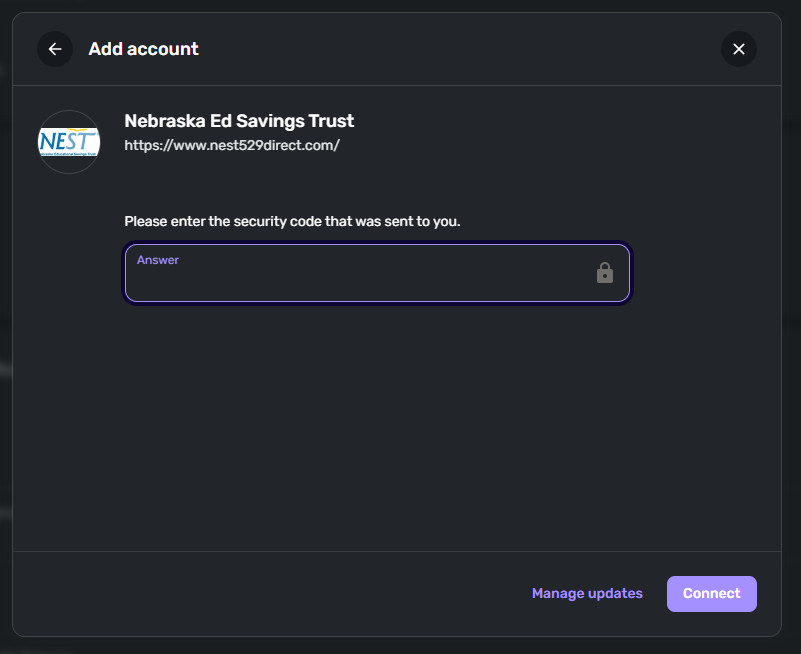Click the Add account heading
Viewport: 801px width, 654px height.
click(x=143, y=49)
